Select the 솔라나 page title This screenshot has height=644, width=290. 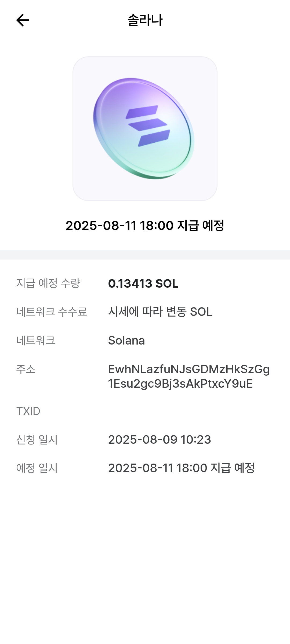[x=145, y=20]
